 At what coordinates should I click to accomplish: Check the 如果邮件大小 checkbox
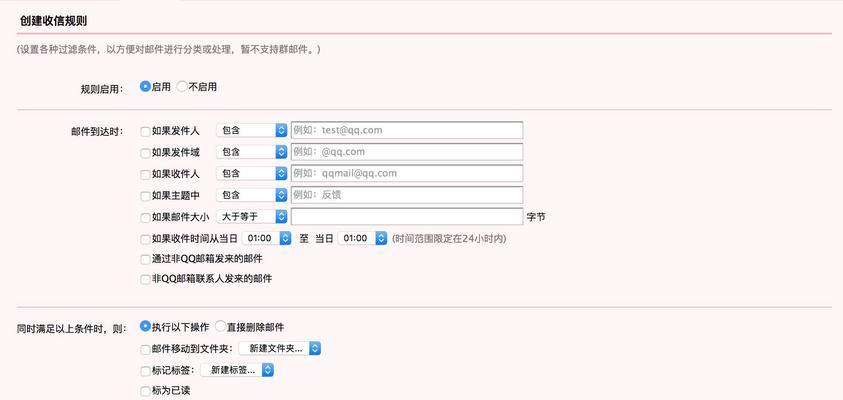[145, 218]
